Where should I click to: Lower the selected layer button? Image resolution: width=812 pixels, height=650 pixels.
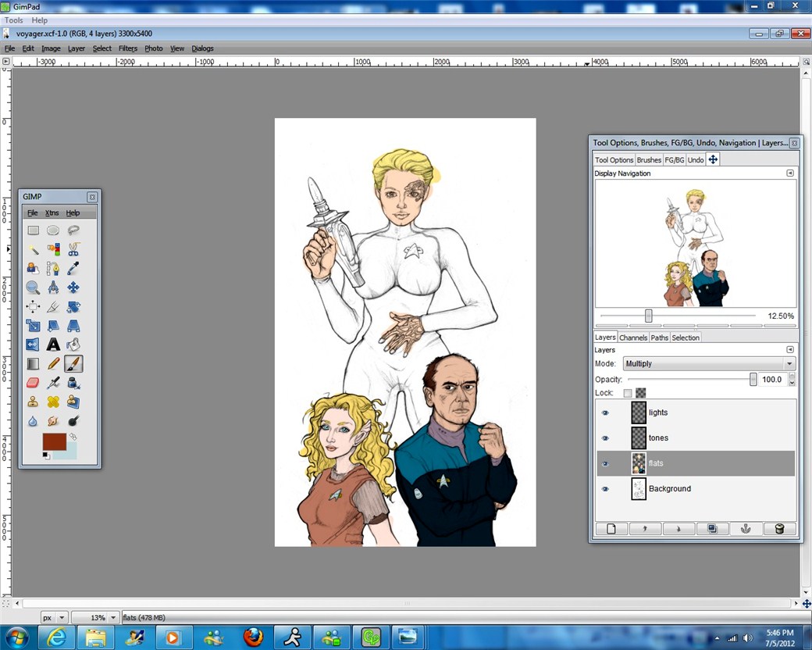(678, 529)
